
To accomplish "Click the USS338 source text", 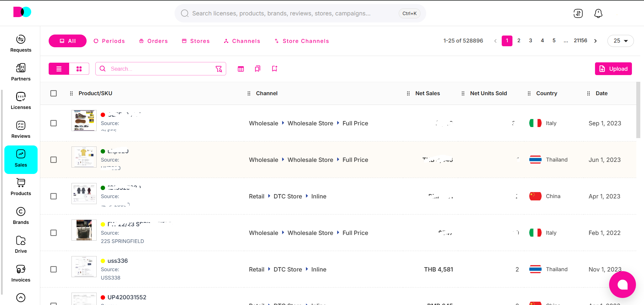I will (111, 278).
